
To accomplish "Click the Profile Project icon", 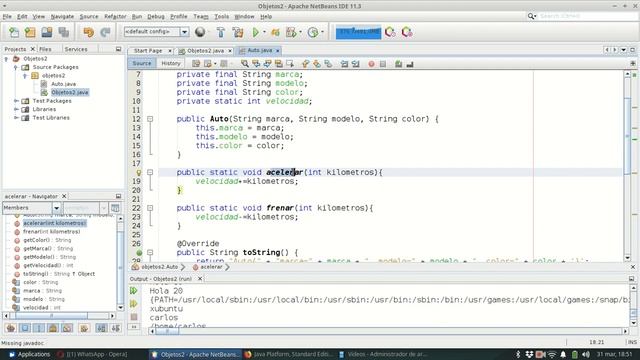I will point(291,32).
